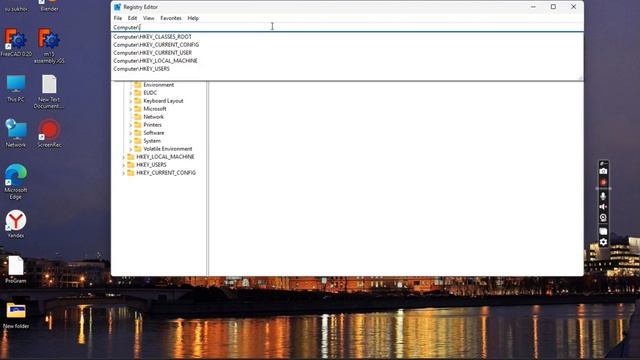Choose Computer\HKEY_USERS suggestion
Viewport: 640px width, 360px height.
(x=347, y=69)
